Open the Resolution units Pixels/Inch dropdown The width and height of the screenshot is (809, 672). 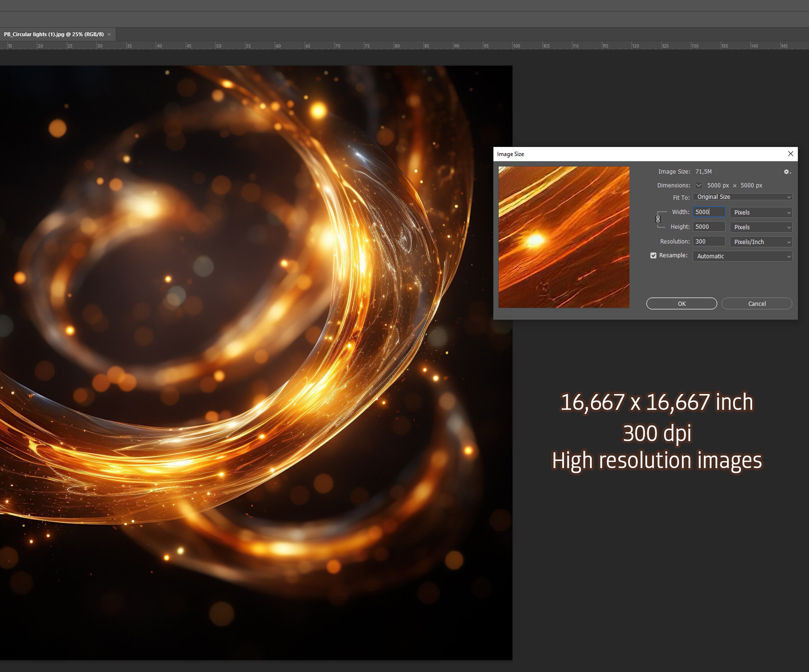[760, 242]
